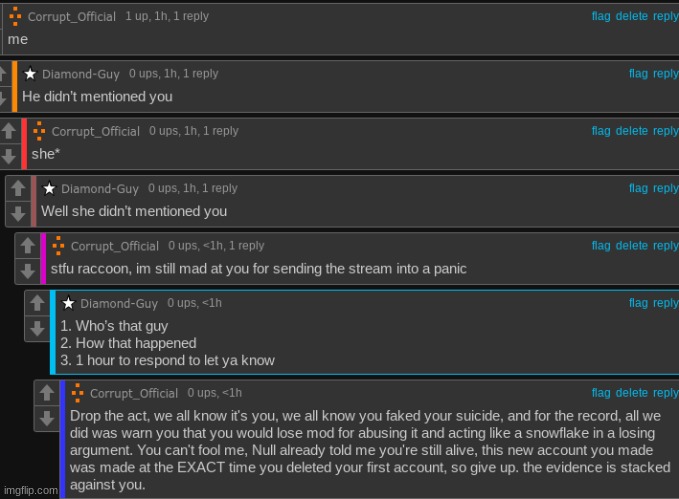This screenshot has width=679, height=499.
Task: Reply to "He didn't mentioned you" comment
Action: pos(665,73)
